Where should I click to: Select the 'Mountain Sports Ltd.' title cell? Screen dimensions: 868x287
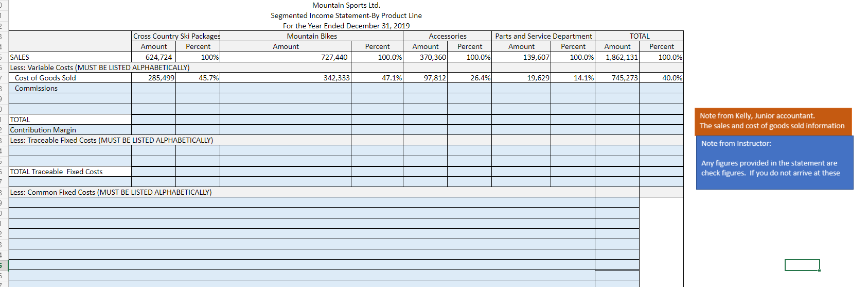tap(346, 5)
